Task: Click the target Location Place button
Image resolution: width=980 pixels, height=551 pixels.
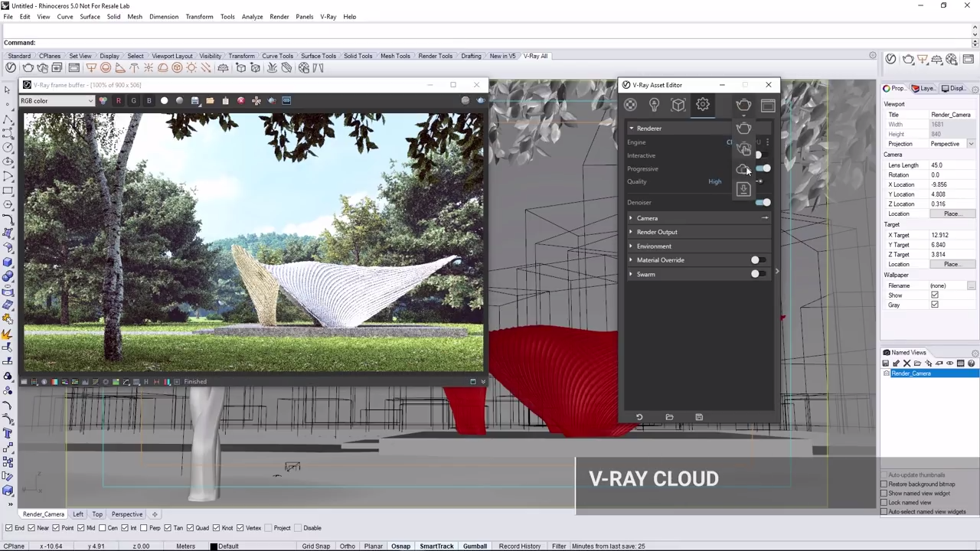Action: 952,264
